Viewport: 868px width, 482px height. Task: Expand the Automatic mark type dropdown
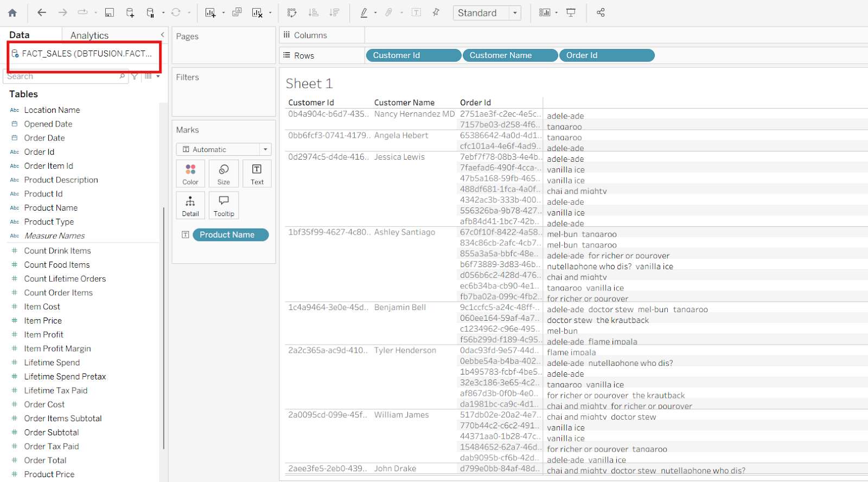tap(265, 149)
